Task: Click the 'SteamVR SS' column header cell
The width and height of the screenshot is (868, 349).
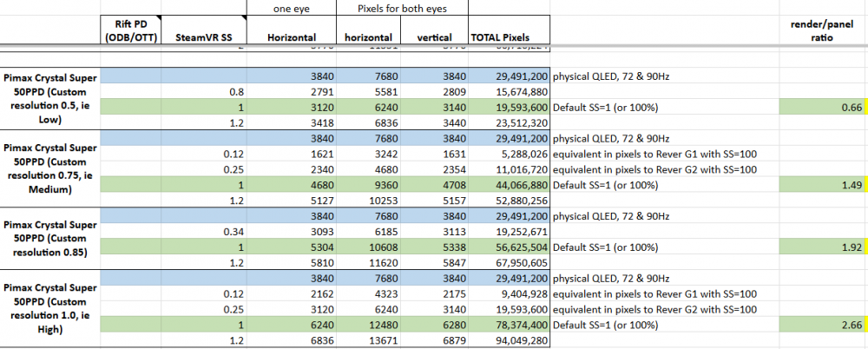Action: tap(204, 36)
